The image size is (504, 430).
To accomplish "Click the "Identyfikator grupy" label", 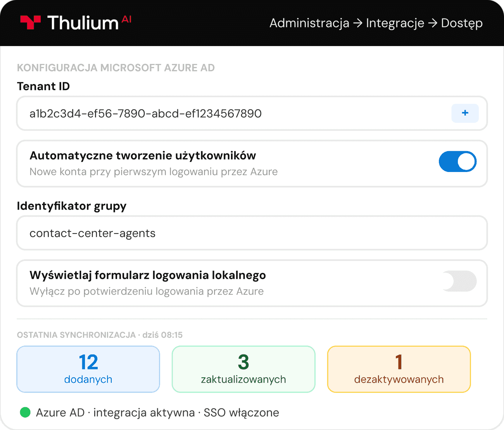I will coord(72,206).
